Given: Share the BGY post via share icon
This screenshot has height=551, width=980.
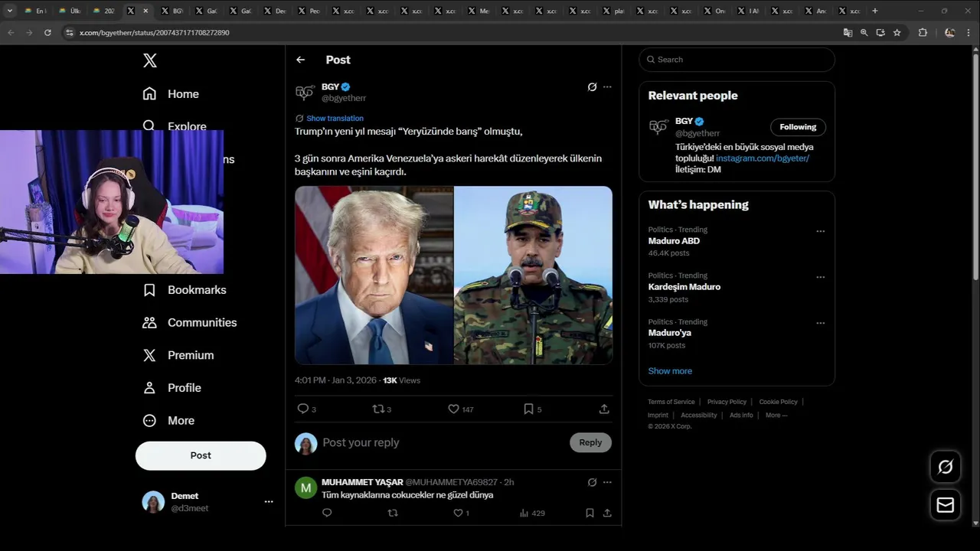Looking at the screenshot, I should 604,409.
